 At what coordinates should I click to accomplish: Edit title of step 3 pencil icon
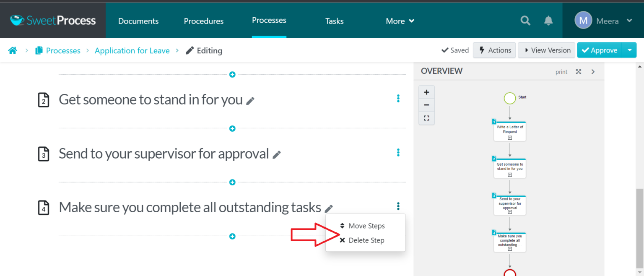point(277,155)
